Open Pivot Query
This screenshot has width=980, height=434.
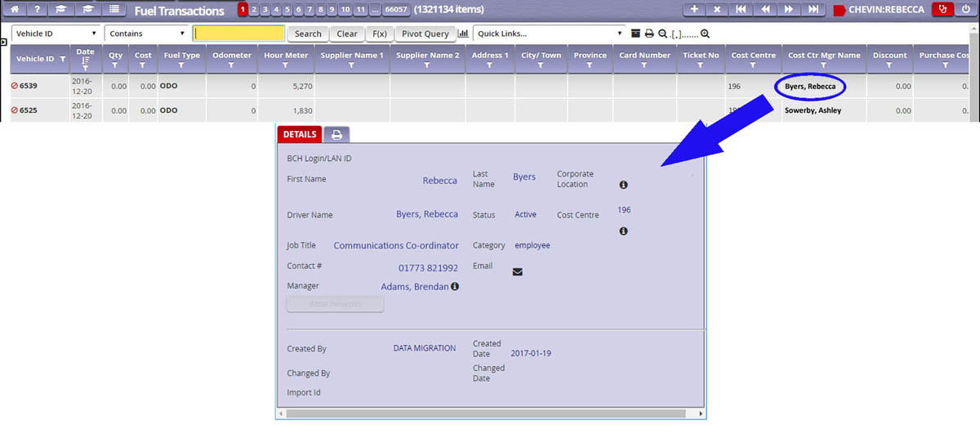425,34
